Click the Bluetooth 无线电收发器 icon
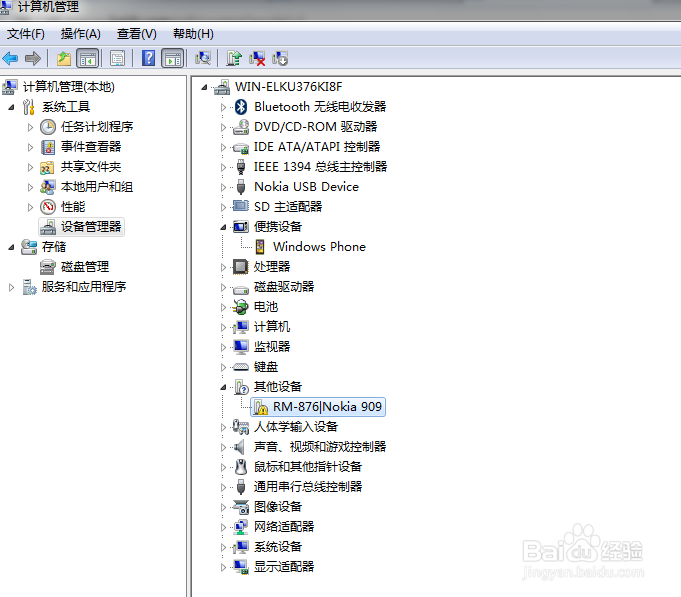The image size is (681, 597). coord(241,107)
